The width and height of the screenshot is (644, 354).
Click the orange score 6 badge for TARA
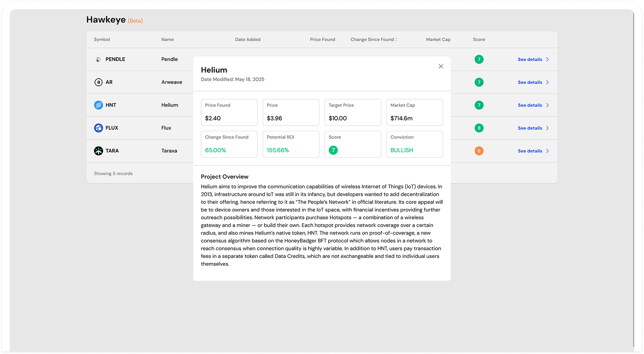coord(479,151)
